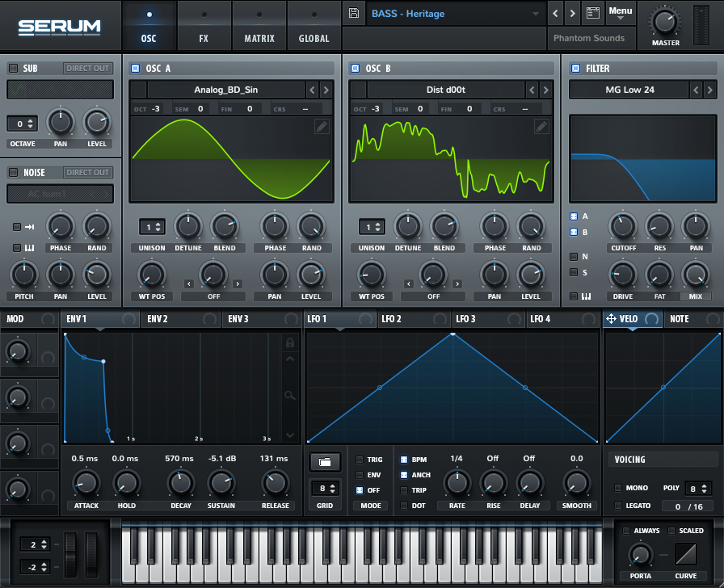Click the envelope lock icon
The width and height of the screenshot is (724, 588).
289,343
